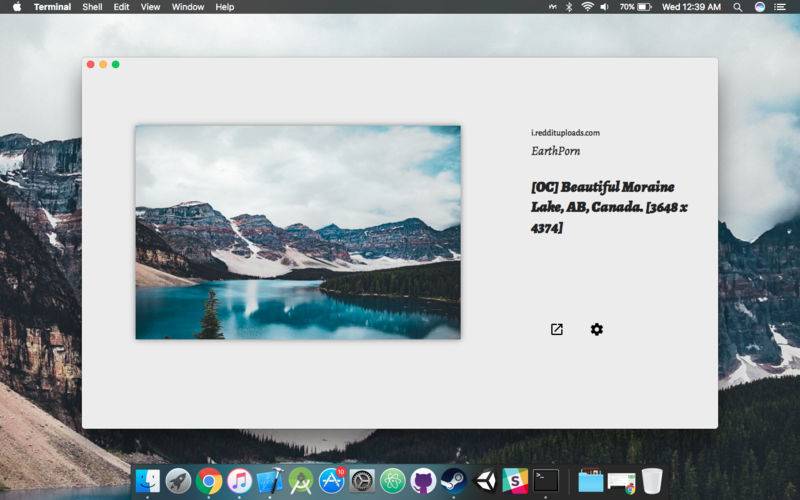The image size is (800, 500).
Task: Open Atom editor from the dock
Action: [392, 481]
